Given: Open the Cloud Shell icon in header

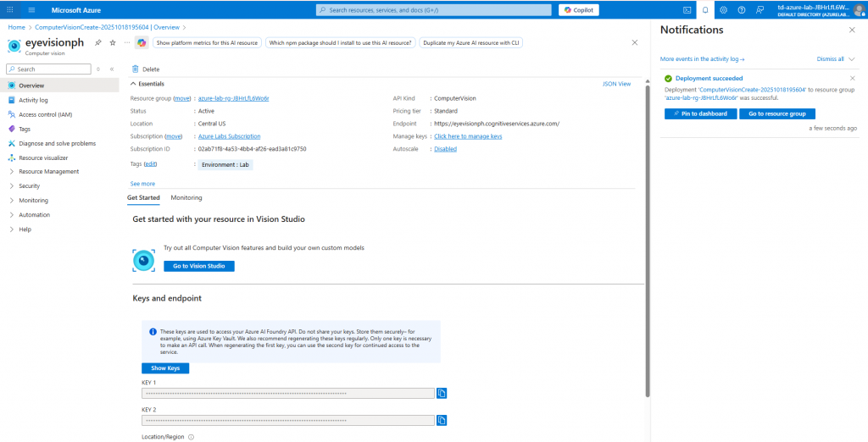Looking at the screenshot, I should [x=687, y=10].
